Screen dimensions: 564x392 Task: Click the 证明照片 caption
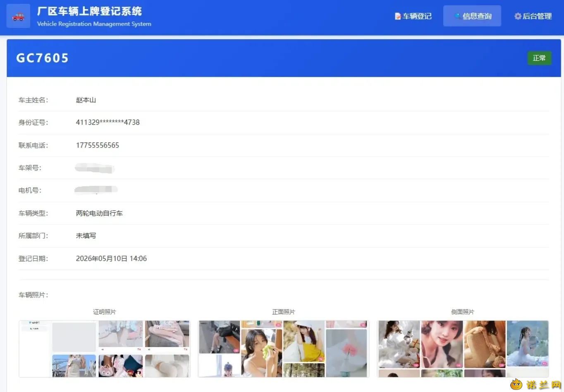pyautogui.click(x=105, y=312)
